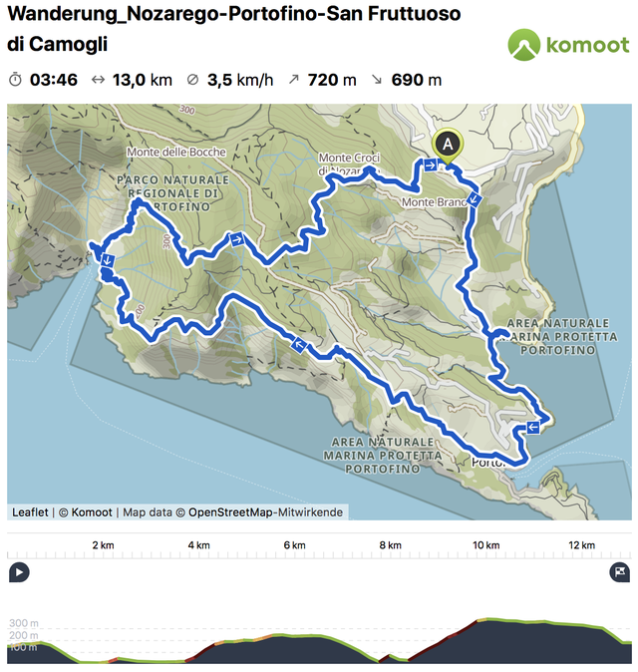
Task: Click the Monte delle Bocche label
Action: (176, 152)
